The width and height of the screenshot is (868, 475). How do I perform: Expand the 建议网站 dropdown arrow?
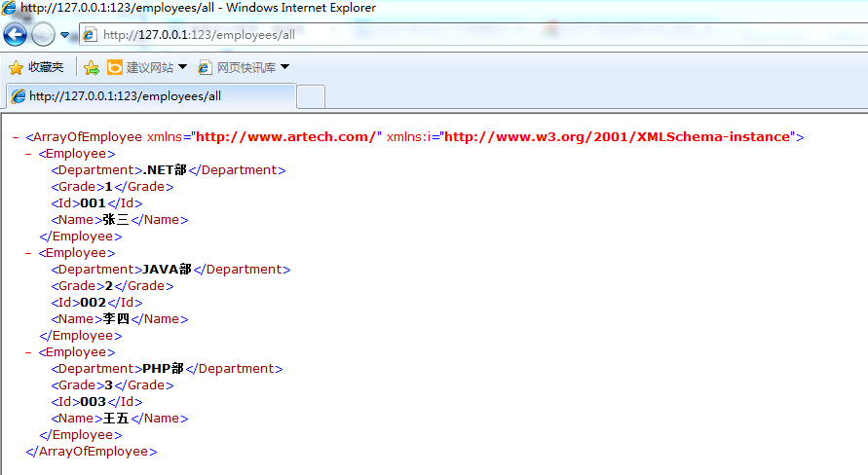click(182, 67)
